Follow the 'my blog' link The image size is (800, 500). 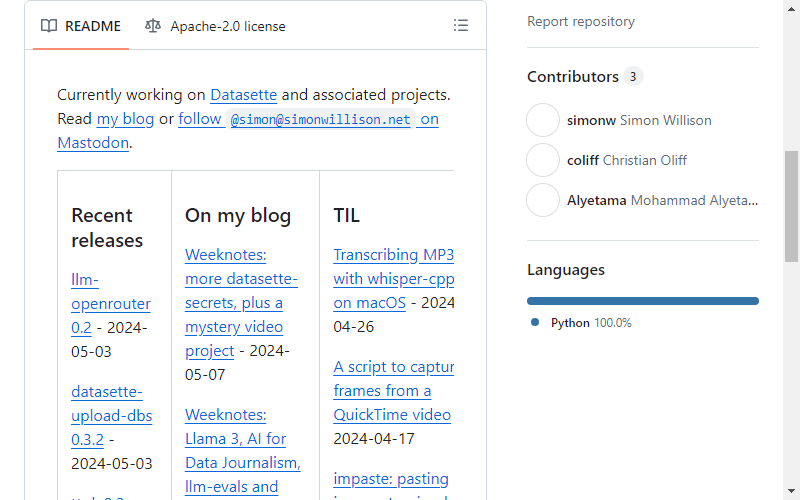(x=125, y=119)
